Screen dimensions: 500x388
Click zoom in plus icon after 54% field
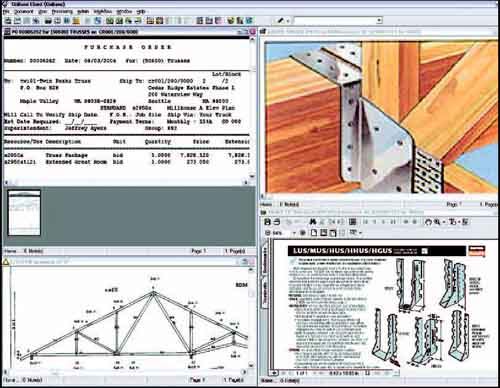pos(303,233)
